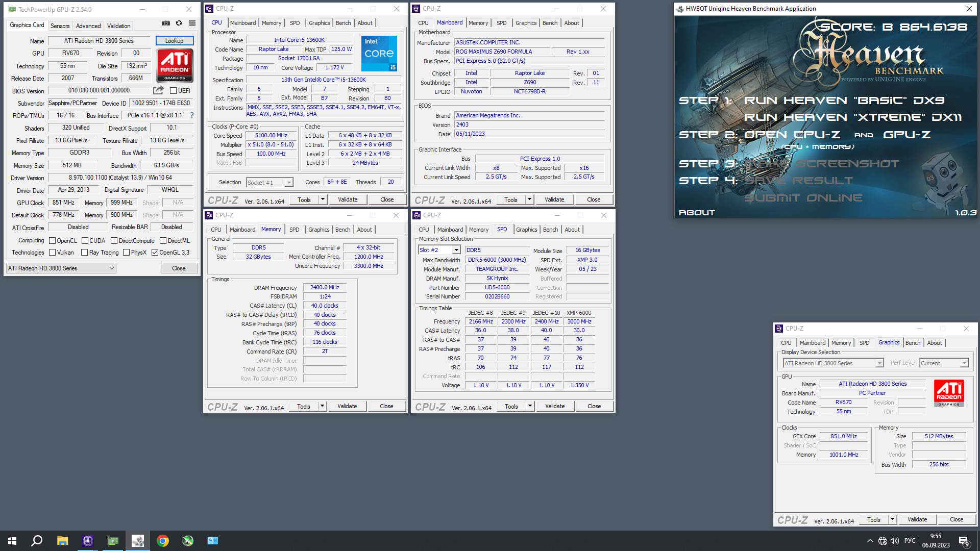The image size is (980, 551).
Task: Click the network globe tray icon
Action: click(883, 541)
